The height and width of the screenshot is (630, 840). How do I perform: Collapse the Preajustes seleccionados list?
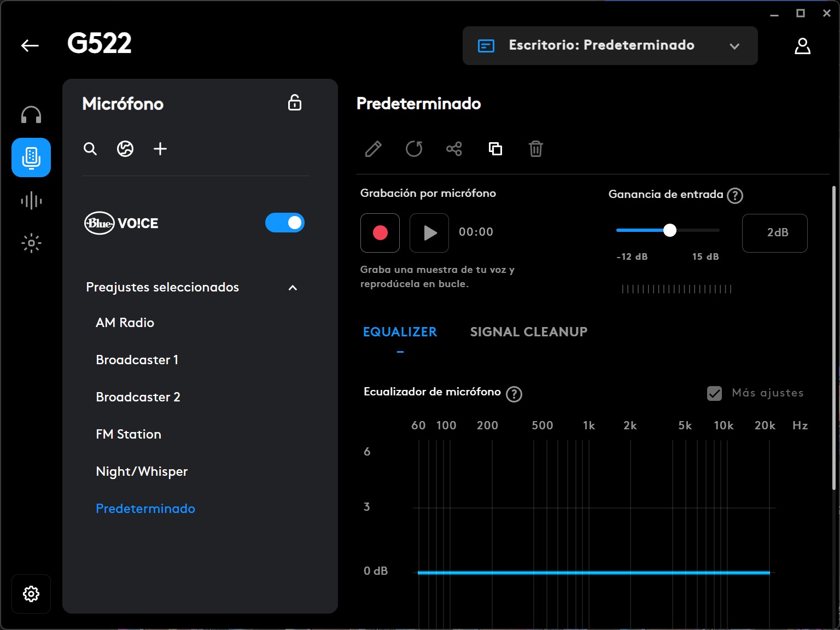[293, 288]
